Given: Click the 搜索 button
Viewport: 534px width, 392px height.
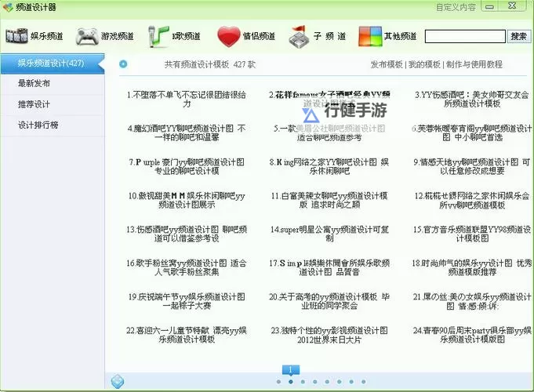Looking at the screenshot, I should point(518,36).
